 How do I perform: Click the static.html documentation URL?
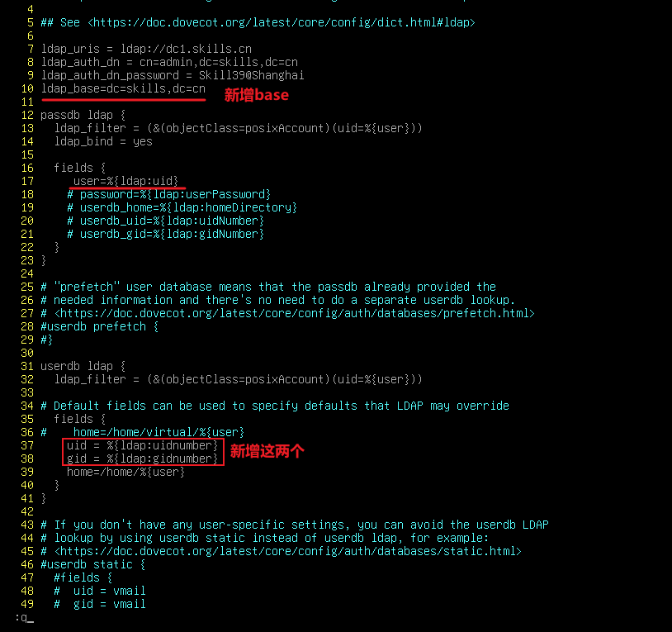pyautogui.click(x=287, y=551)
